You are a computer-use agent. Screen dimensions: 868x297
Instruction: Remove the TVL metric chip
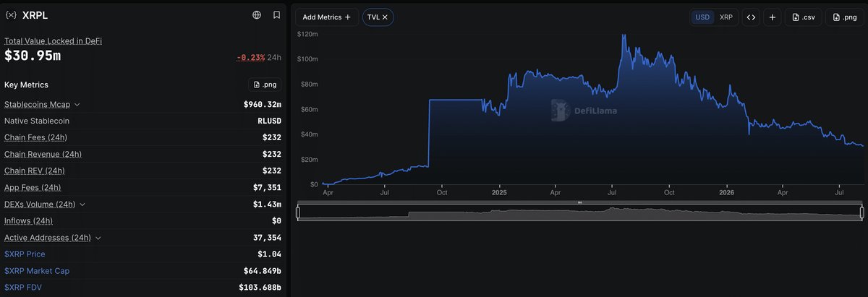click(x=385, y=17)
